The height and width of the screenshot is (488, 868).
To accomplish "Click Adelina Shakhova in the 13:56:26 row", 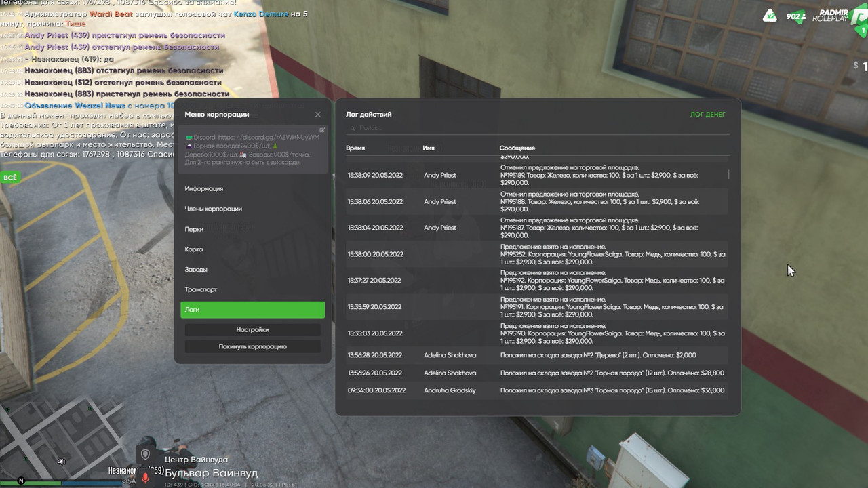I will (x=450, y=373).
